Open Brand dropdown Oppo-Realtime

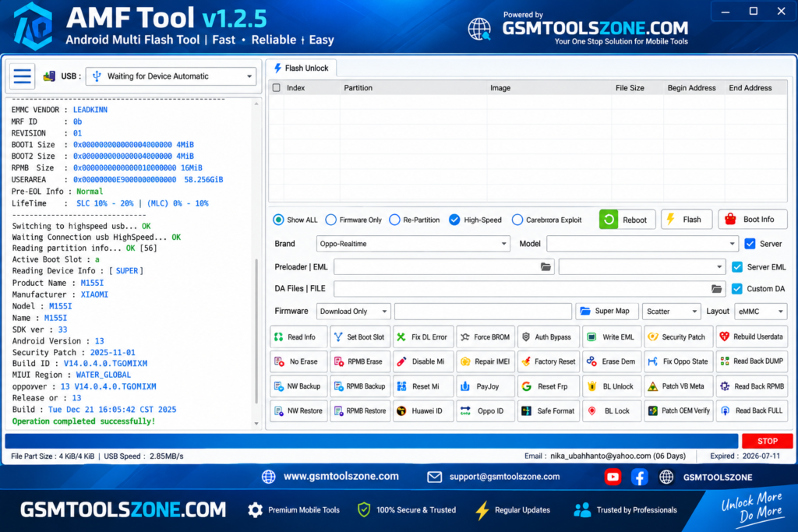tap(413, 244)
